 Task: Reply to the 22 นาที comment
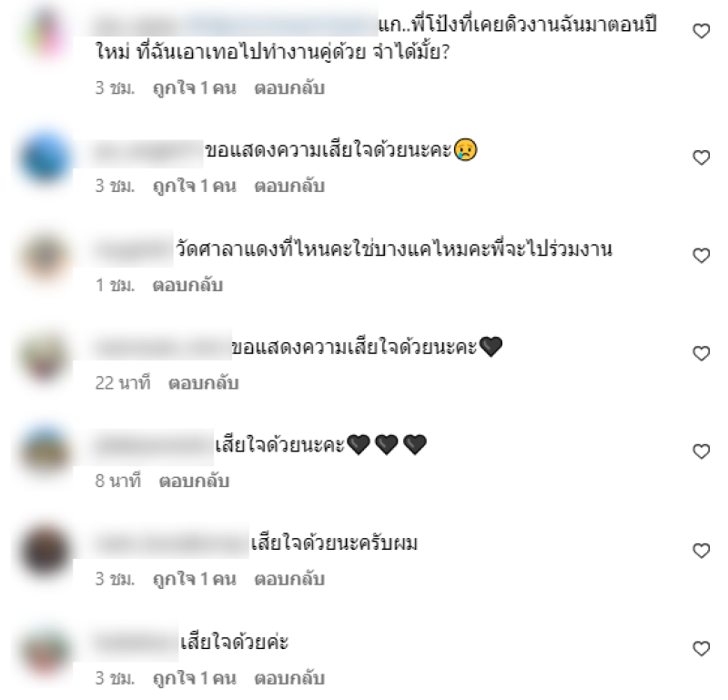pyautogui.click(x=203, y=382)
